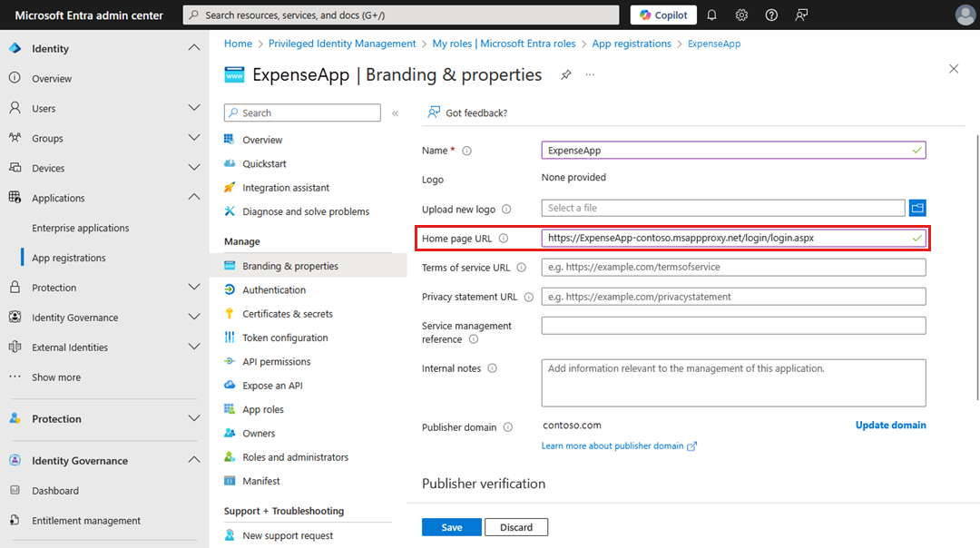Pin the Branding & properties page
This screenshot has width=980, height=548.
pos(566,74)
